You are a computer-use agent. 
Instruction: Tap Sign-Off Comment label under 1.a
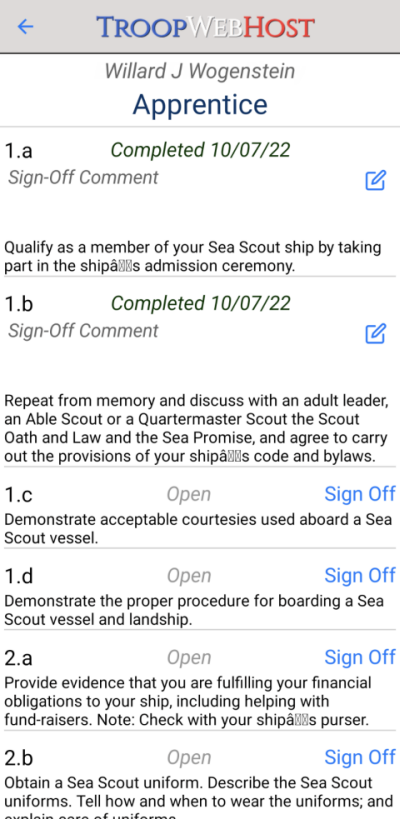83,178
